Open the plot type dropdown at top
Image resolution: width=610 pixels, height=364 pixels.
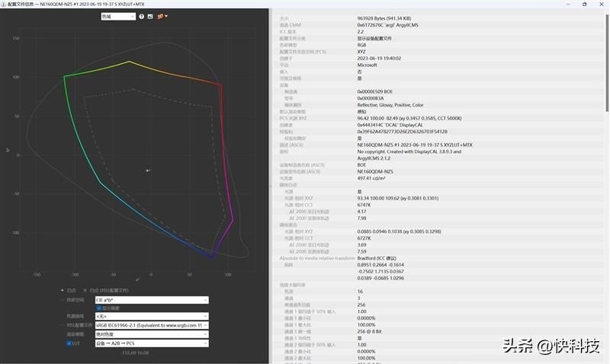point(118,16)
